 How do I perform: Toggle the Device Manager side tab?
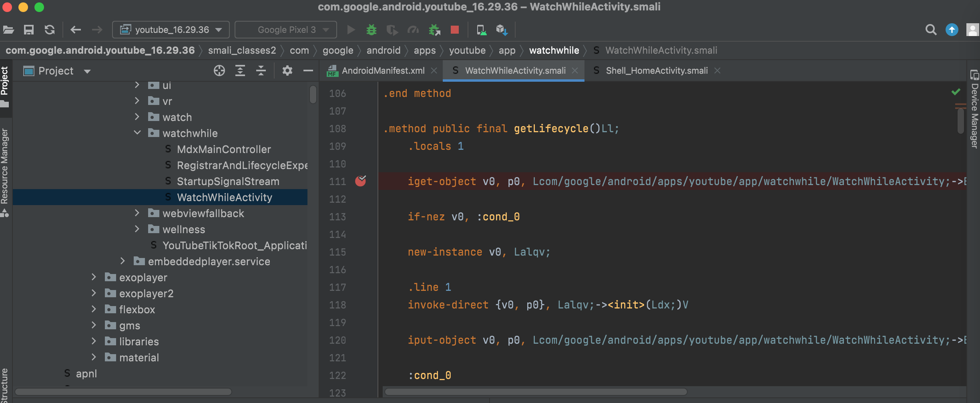(x=974, y=109)
